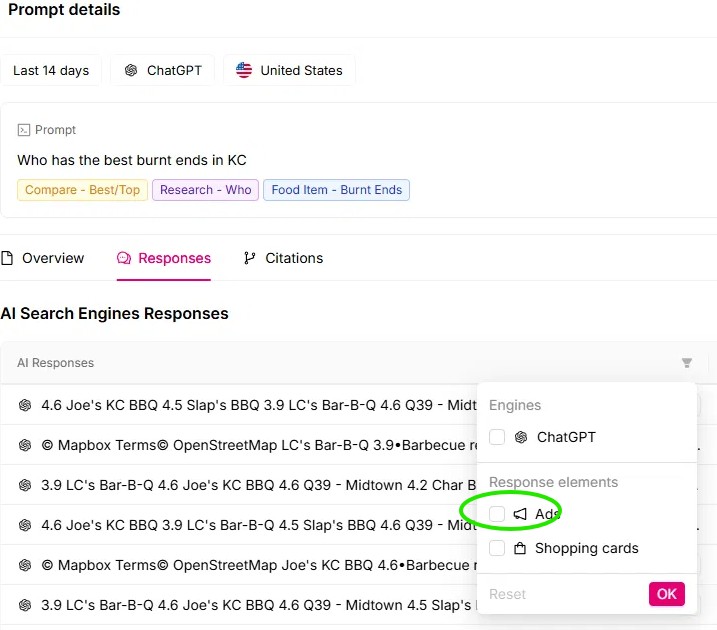Click the ChatGPT logo in top filter chip
The image size is (717, 630).
tap(131, 70)
